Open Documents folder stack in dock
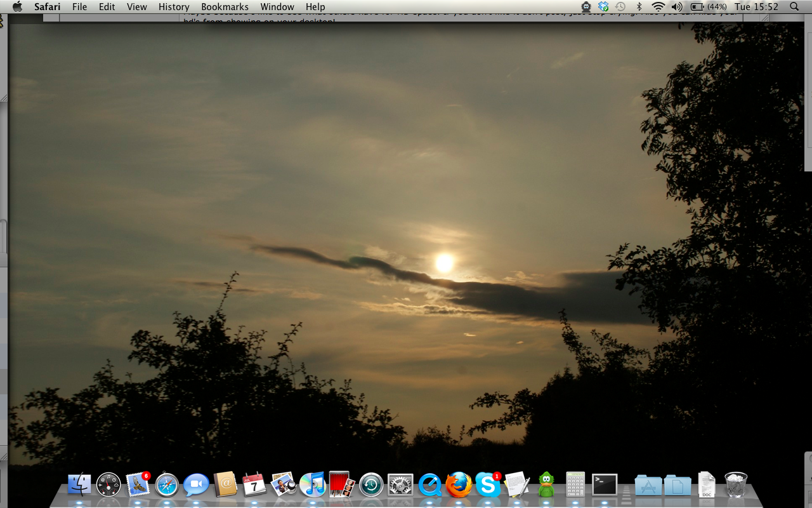The width and height of the screenshot is (812, 508). pos(678,485)
